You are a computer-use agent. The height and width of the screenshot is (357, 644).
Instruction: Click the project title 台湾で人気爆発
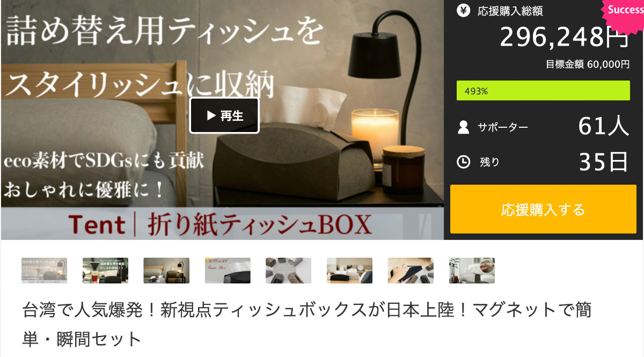[307, 324]
